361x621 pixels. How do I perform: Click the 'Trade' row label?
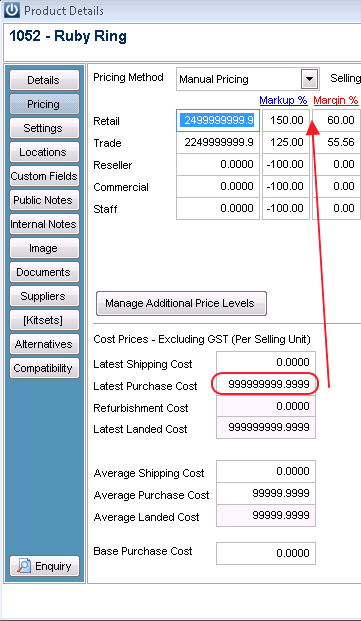tap(107, 143)
